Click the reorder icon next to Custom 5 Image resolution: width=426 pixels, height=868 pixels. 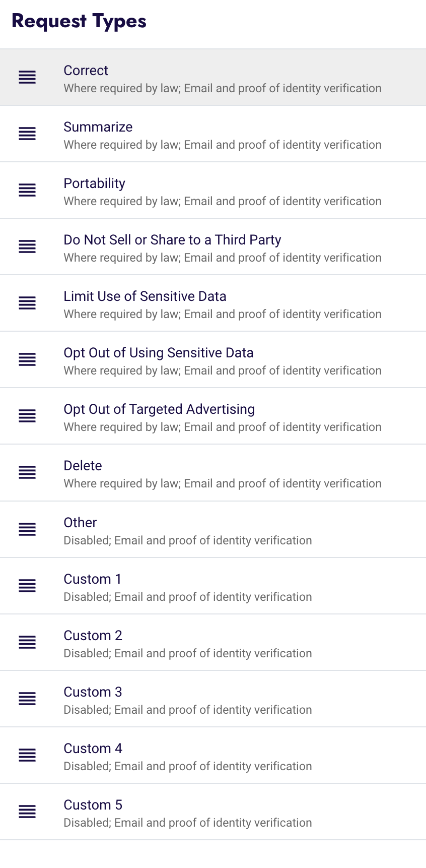tap(27, 812)
